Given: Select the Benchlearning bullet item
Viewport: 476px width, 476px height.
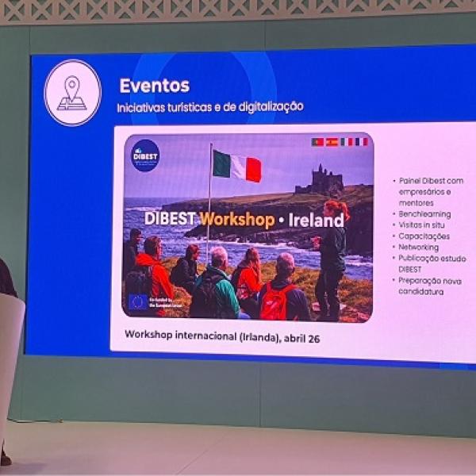Looking at the screenshot, I should point(424,214).
